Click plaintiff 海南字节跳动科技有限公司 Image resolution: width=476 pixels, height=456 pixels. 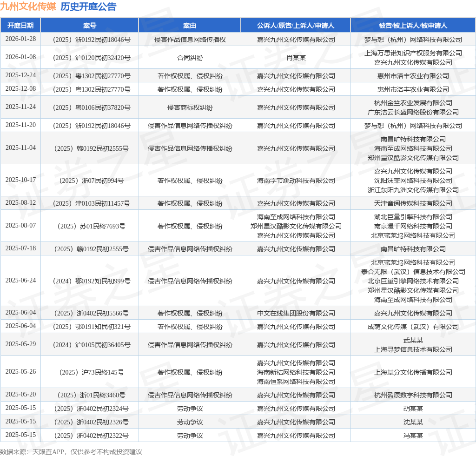coord(296,181)
